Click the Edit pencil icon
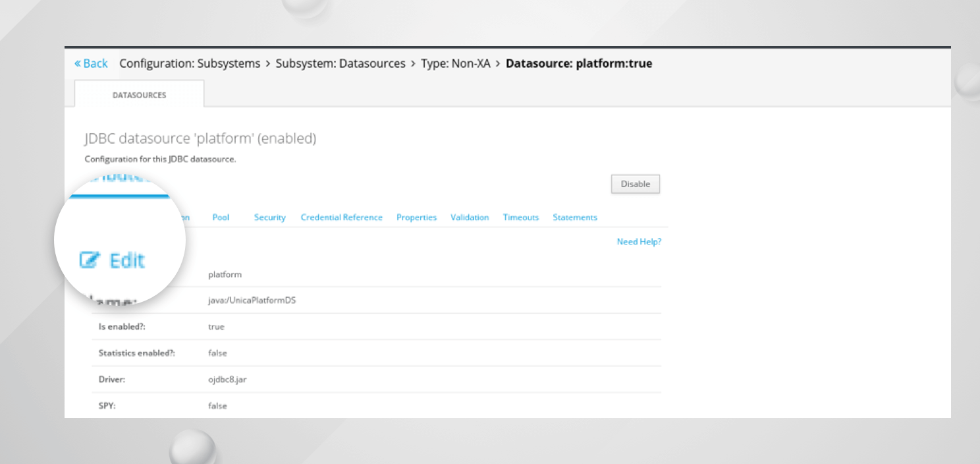This screenshot has height=464, width=980. 89,260
